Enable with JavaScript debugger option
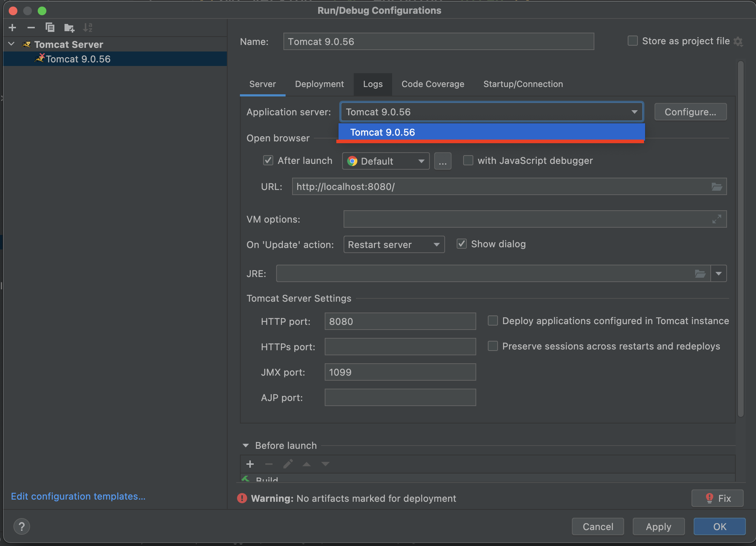 click(468, 161)
